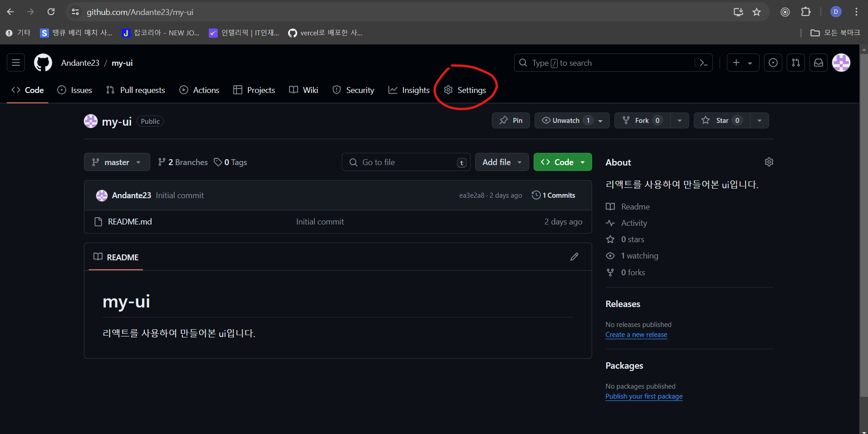Open the Security tab

pyautogui.click(x=353, y=90)
